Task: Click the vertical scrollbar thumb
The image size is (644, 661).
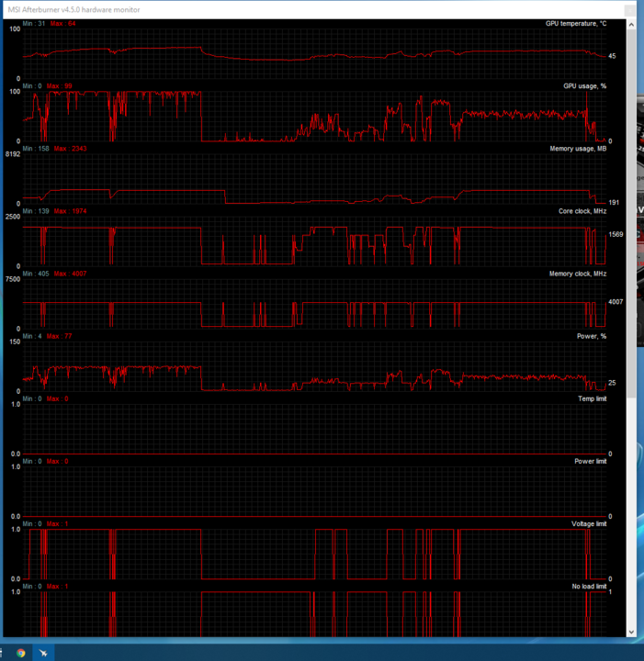Action: tap(631, 214)
